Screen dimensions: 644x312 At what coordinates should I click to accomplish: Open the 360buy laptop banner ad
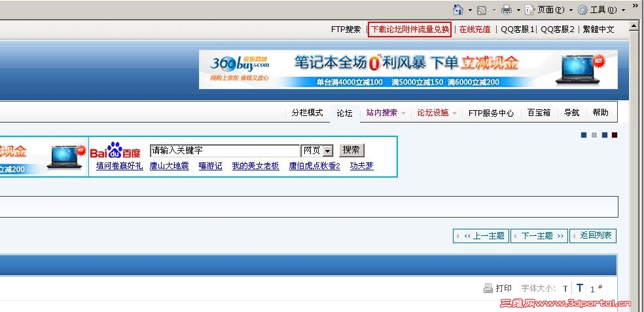point(408,69)
